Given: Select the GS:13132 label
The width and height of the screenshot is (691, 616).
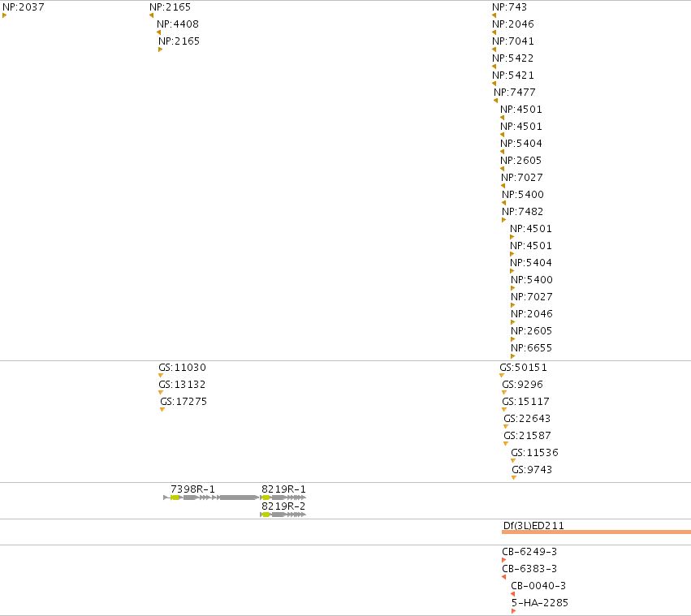Looking at the screenshot, I should point(182,385).
